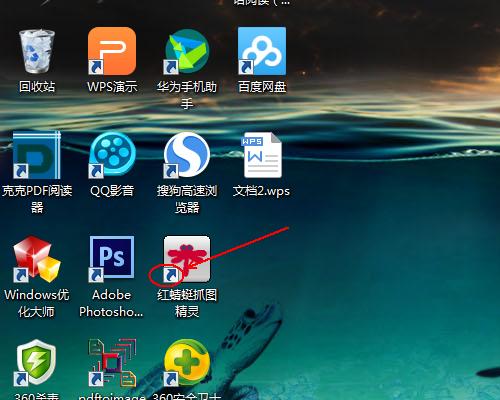Open Windows优化大师 shortcut icon
This screenshot has height=400, width=500.
click(37, 259)
